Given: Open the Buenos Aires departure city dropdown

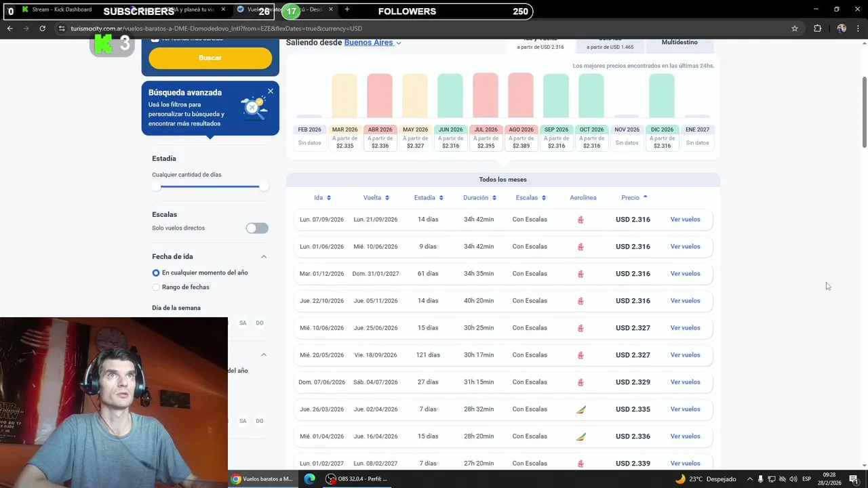Looking at the screenshot, I should [x=372, y=43].
